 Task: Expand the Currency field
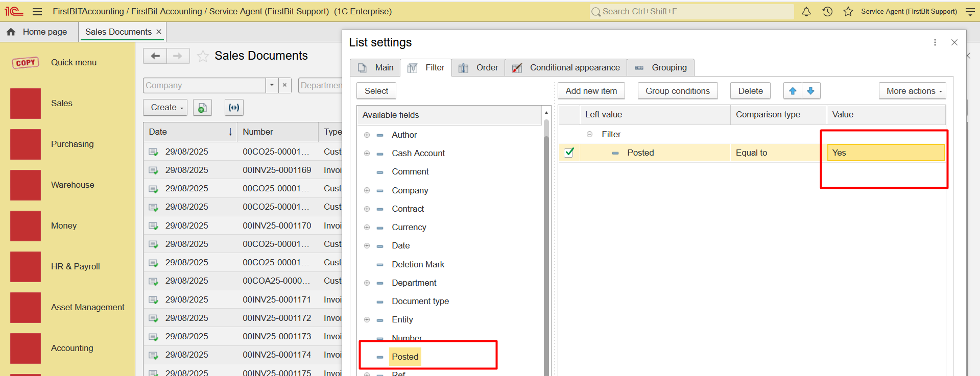[x=367, y=227]
